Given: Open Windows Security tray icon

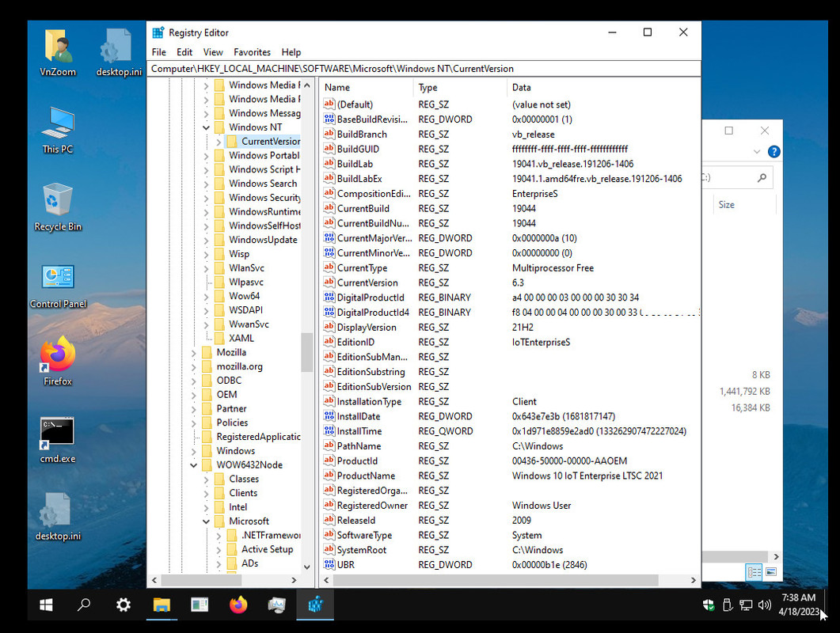Looking at the screenshot, I should (x=709, y=605).
